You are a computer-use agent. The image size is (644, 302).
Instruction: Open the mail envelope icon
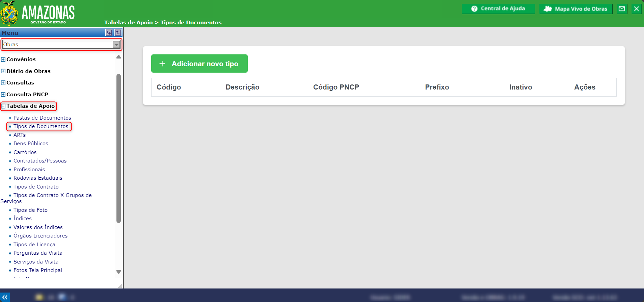[x=622, y=9]
